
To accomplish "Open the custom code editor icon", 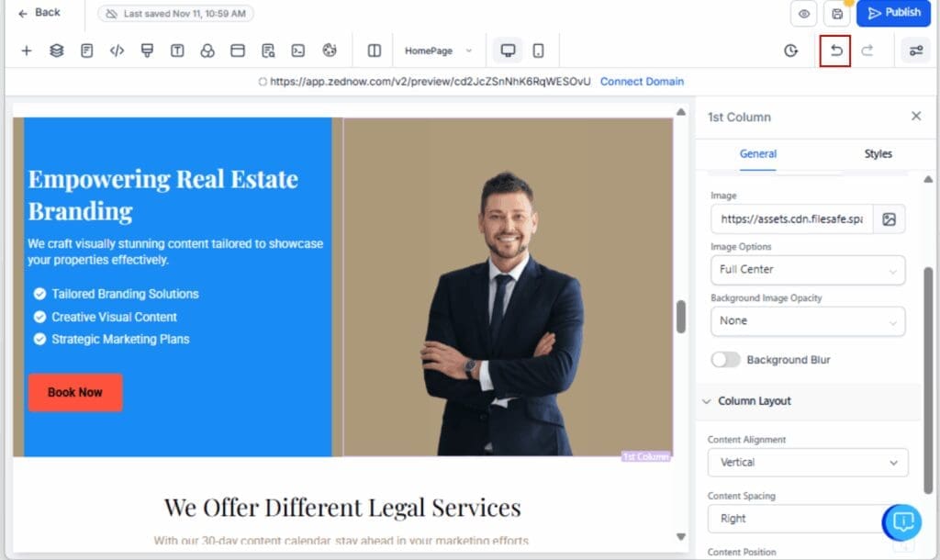I will 117,50.
